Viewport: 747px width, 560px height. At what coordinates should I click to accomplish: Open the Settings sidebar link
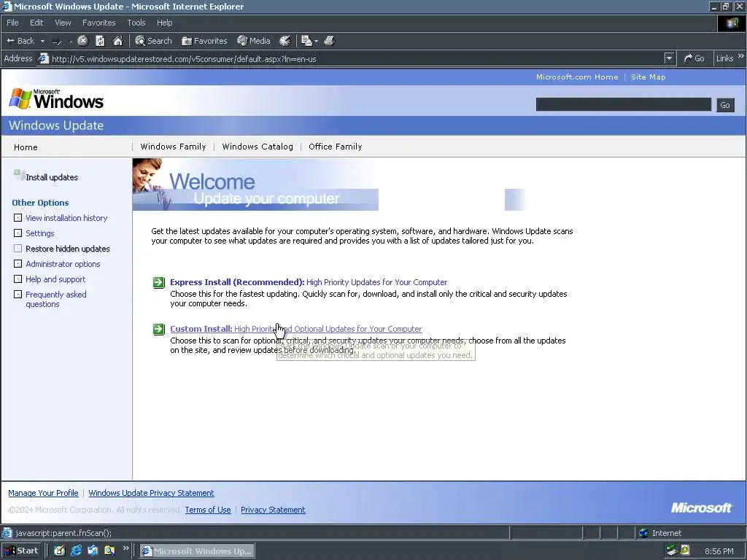(40, 233)
